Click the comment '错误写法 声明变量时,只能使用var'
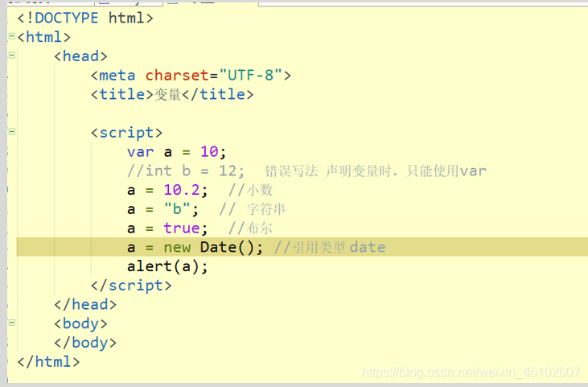 click(x=376, y=171)
